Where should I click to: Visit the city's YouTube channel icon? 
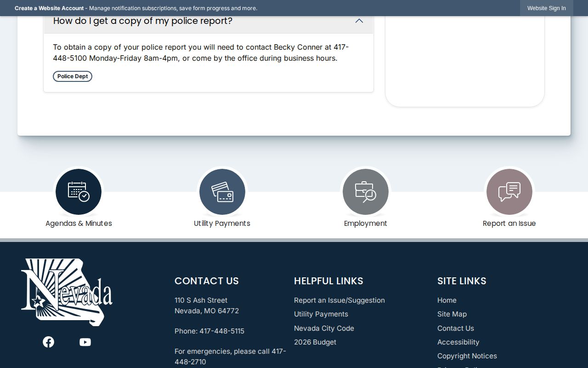pyautogui.click(x=85, y=342)
